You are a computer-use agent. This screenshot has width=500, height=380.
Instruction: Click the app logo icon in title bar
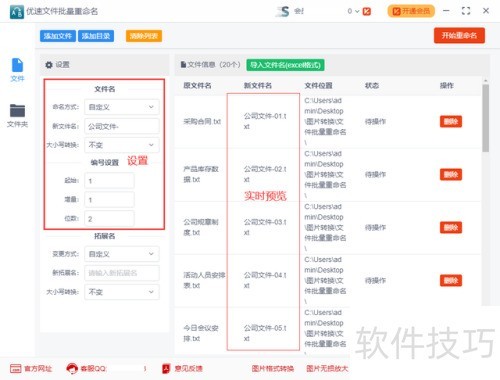pos(17,12)
